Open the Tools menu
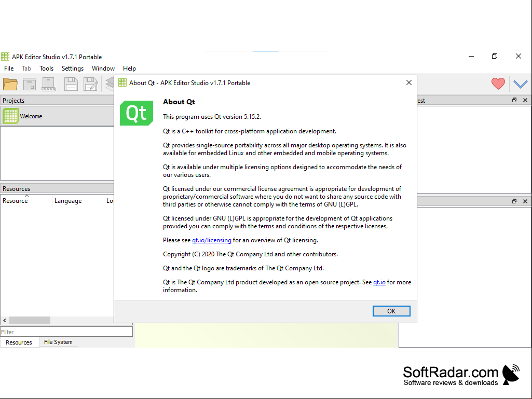The image size is (532, 399). coord(47,68)
